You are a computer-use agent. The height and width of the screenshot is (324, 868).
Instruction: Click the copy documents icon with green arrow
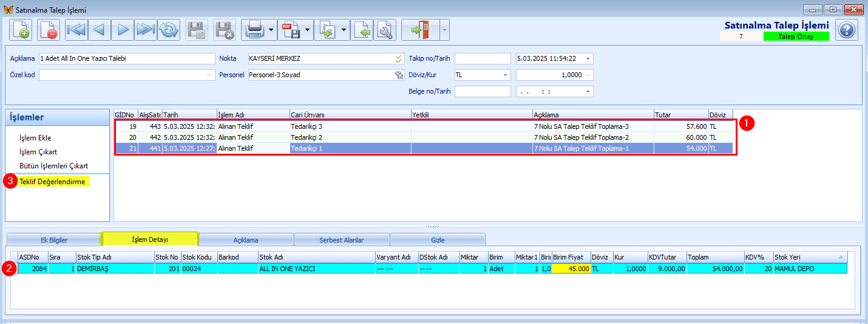pos(327,29)
